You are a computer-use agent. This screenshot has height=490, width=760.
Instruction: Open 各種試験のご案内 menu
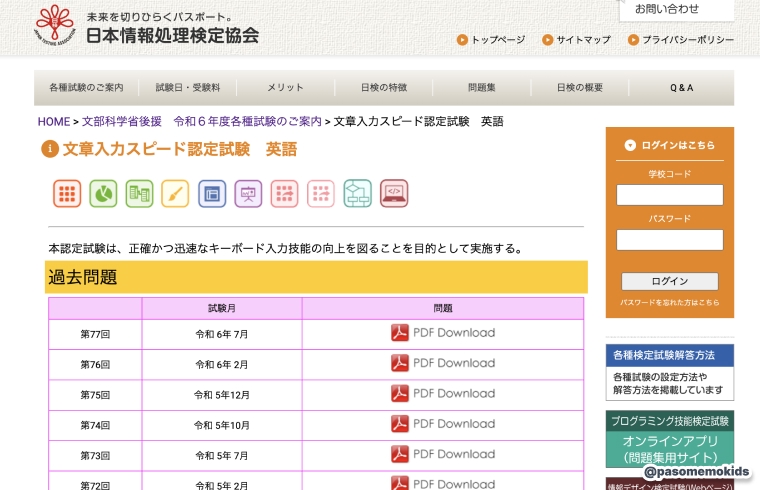click(x=86, y=88)
